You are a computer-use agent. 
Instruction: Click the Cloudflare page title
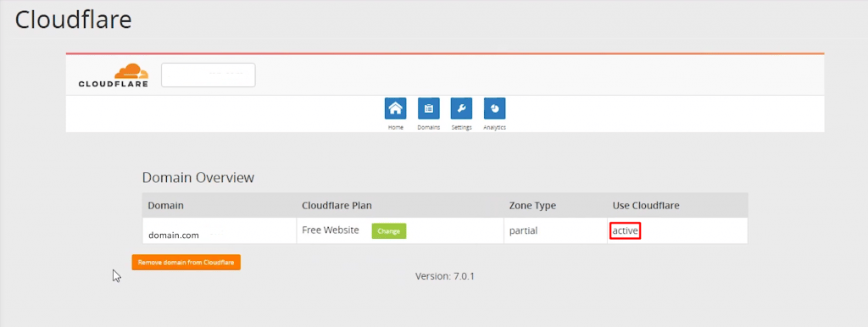(73, 20)
